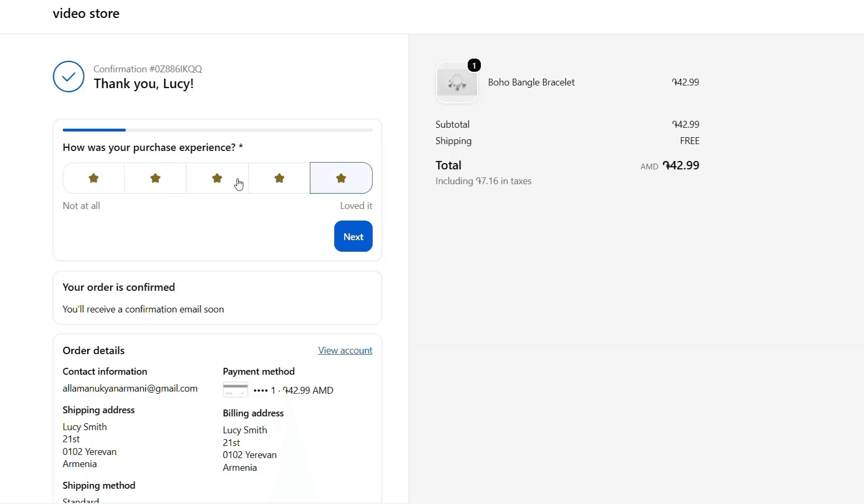Click the 'Shipping method' heading
Viewport: 864px width, 504px height.
pyautogui.click(x=99, y=486)
